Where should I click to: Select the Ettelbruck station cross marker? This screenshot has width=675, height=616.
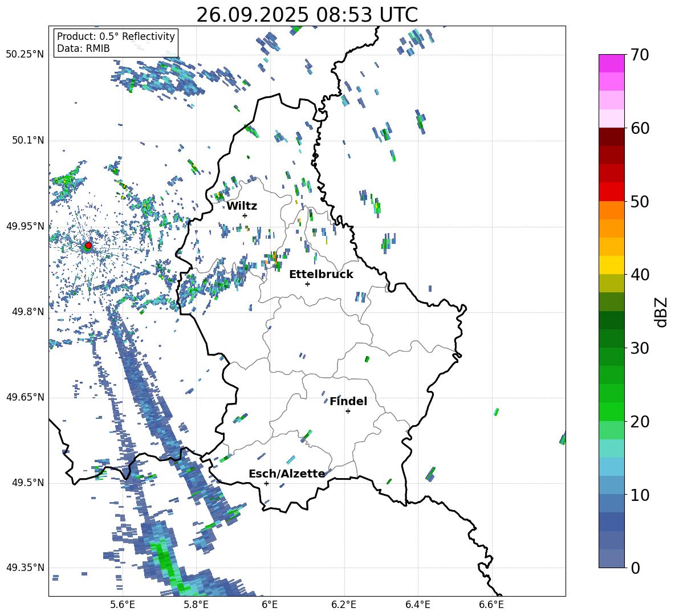pyautogui.click(x=307, y=284)
